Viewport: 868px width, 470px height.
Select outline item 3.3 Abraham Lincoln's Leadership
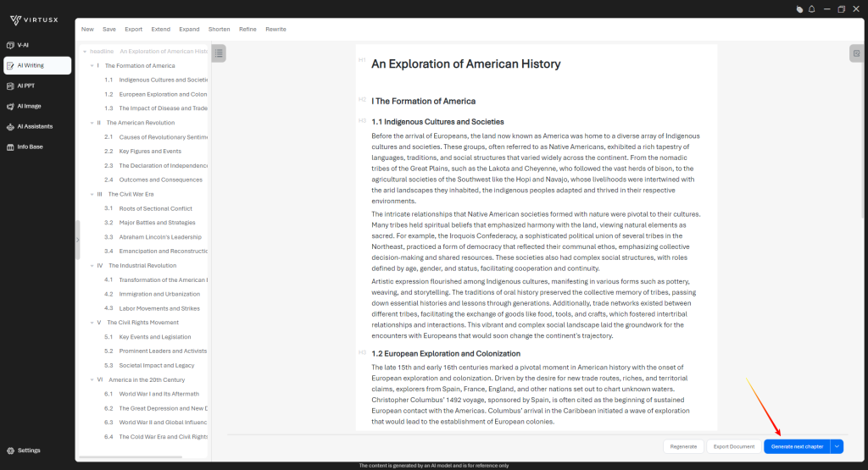coord(153,237)
